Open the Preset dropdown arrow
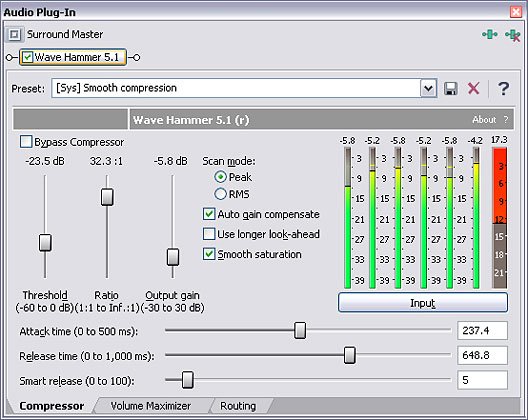 428,89
